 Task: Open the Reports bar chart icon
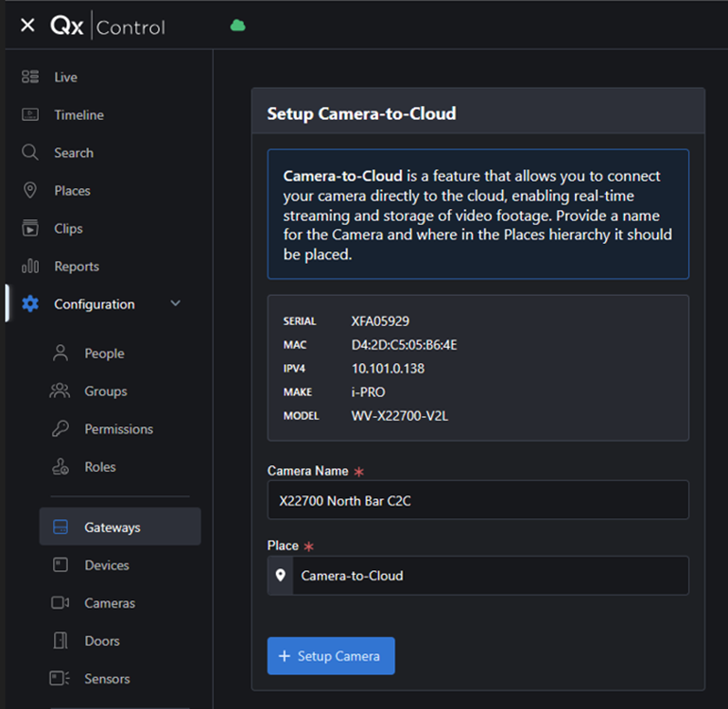[30, 266]
